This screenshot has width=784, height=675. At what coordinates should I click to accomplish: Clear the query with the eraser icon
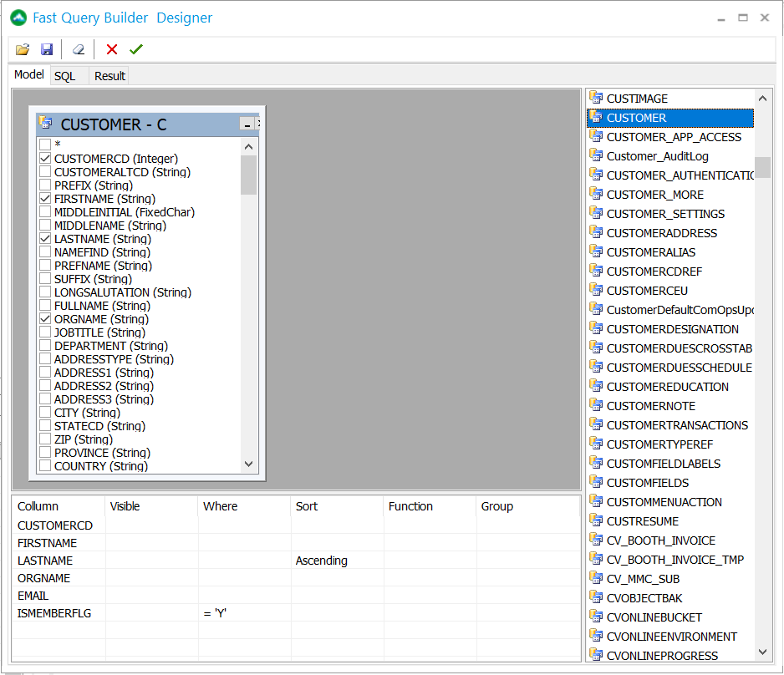(x=79, y=49)
